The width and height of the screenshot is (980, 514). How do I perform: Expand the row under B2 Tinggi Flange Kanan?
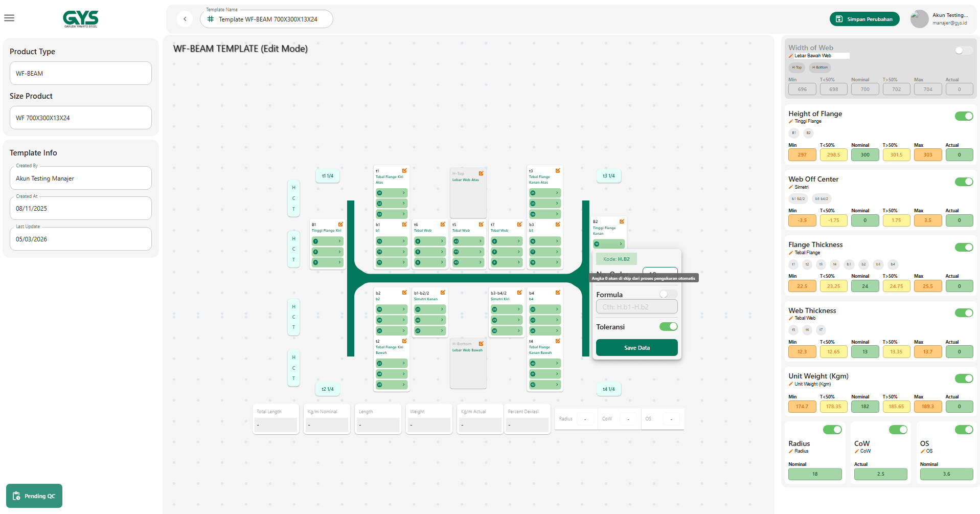609,244
